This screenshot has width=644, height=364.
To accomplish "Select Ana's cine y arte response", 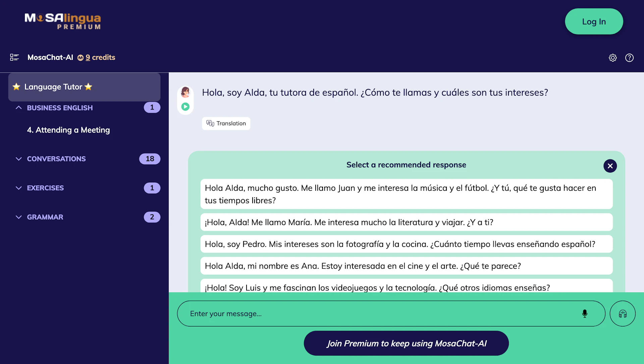I will pyautogui.click(x=407, y=266).
